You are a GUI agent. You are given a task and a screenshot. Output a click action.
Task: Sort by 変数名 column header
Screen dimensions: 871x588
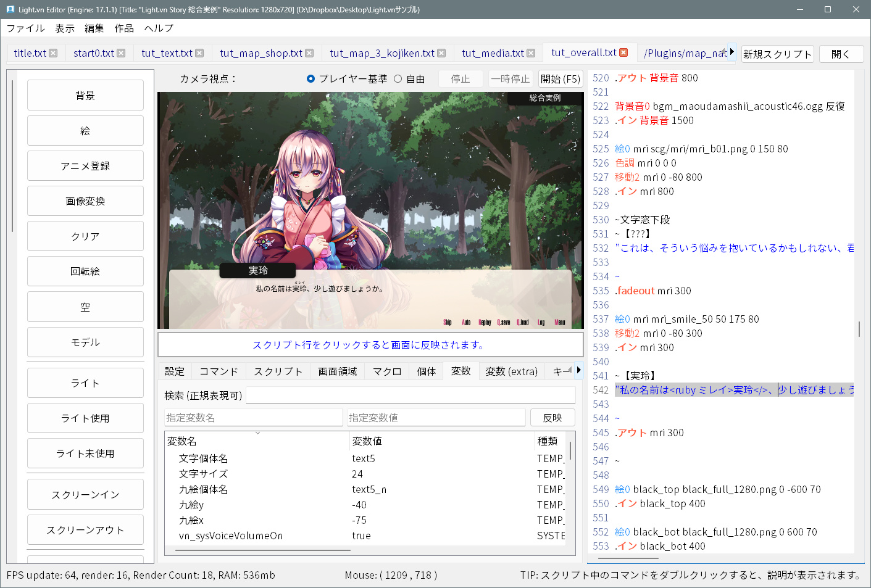[x=257, y=441]
